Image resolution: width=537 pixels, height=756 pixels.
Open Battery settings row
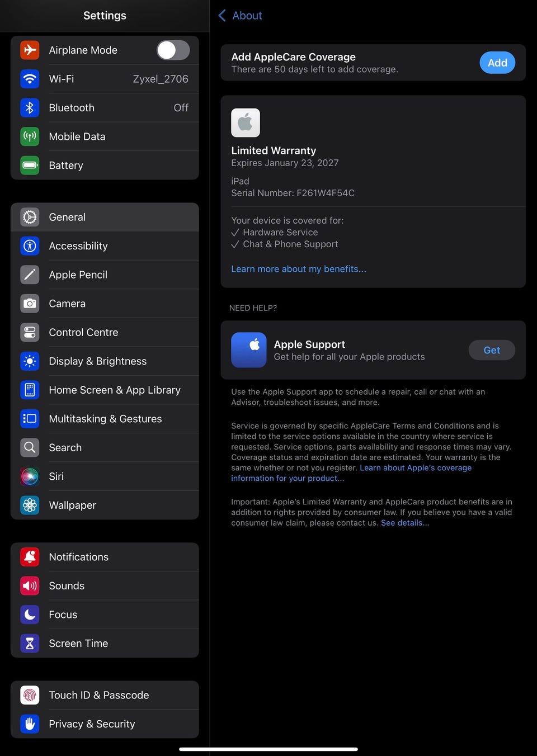(x=105, y=166)
